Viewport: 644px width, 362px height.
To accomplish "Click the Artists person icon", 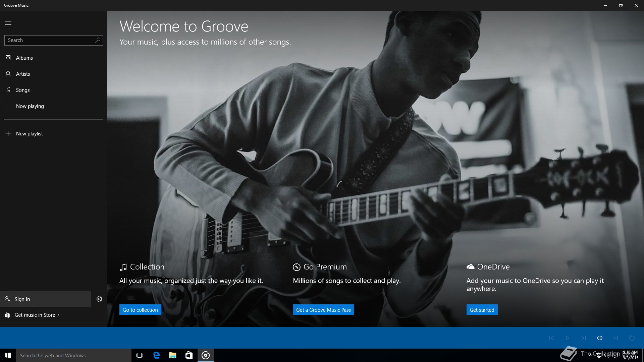I will point(8,74).
